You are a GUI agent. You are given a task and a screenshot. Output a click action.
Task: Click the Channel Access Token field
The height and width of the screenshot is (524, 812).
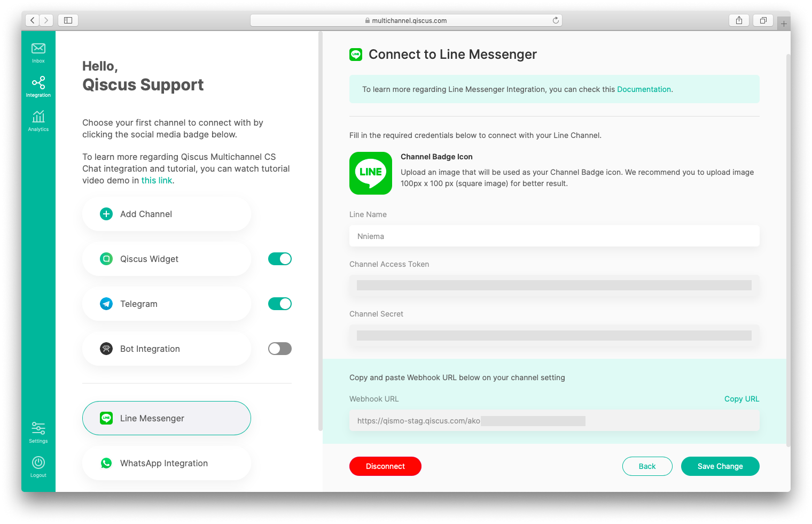555,286
